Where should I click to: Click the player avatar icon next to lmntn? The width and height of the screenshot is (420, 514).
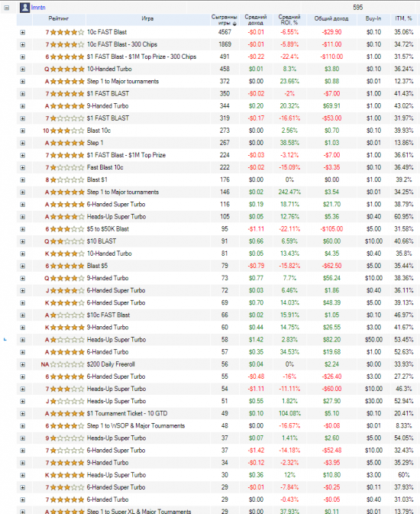click(x=24, y=8)
